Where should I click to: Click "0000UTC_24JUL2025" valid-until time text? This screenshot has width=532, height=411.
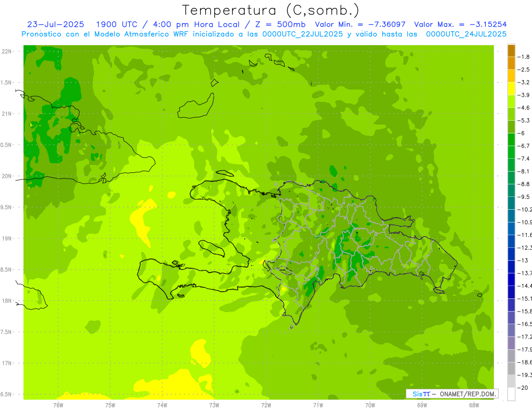click(x=466, y=34)
